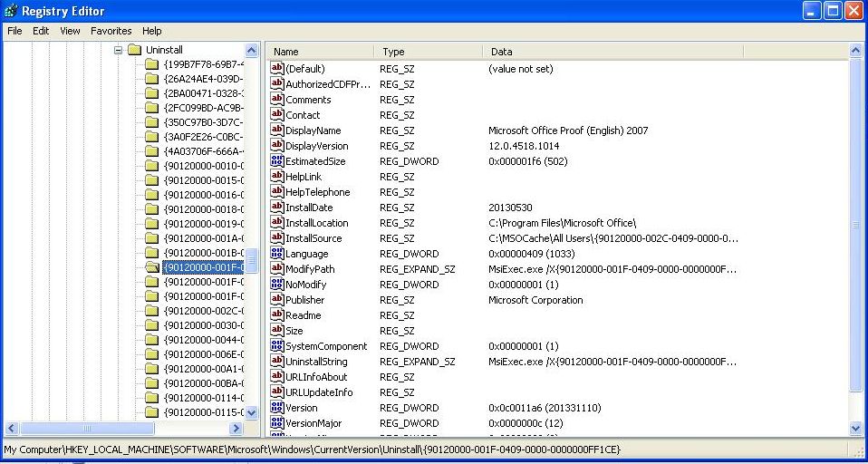Click the HelpLink string value icon

[276, 177]
